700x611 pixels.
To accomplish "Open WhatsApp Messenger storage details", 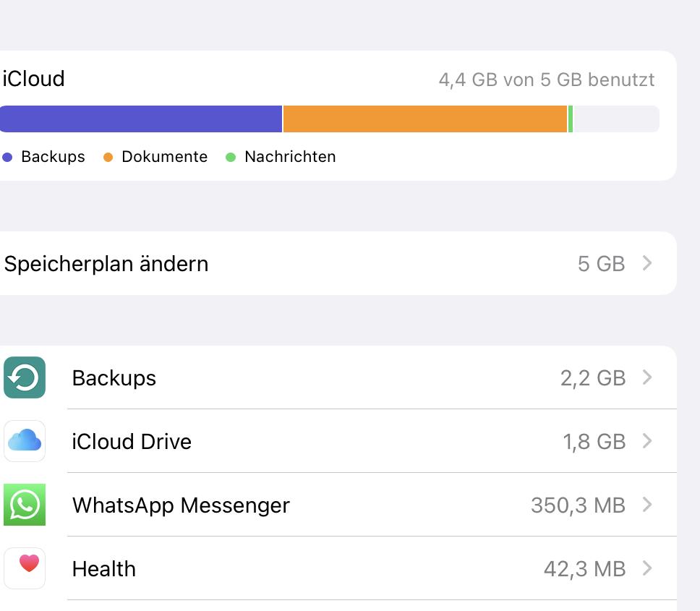I will pos(181,505).
